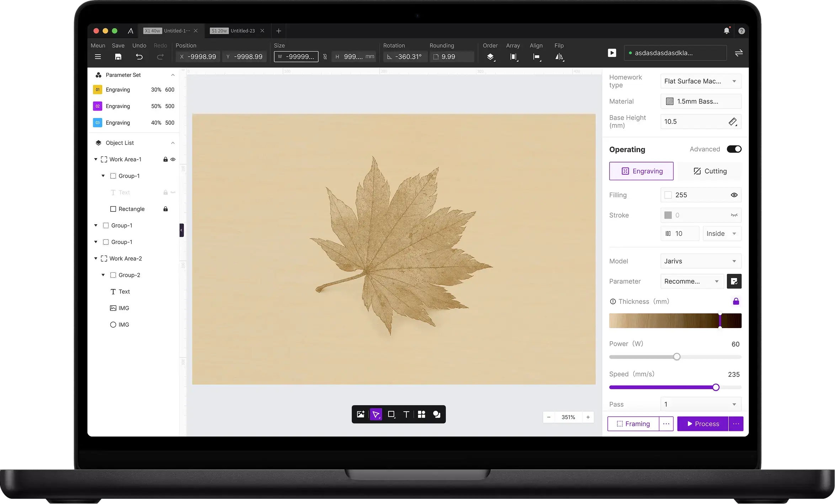
Task: Collapse the Parameter Set section
Action: [173, 75]
